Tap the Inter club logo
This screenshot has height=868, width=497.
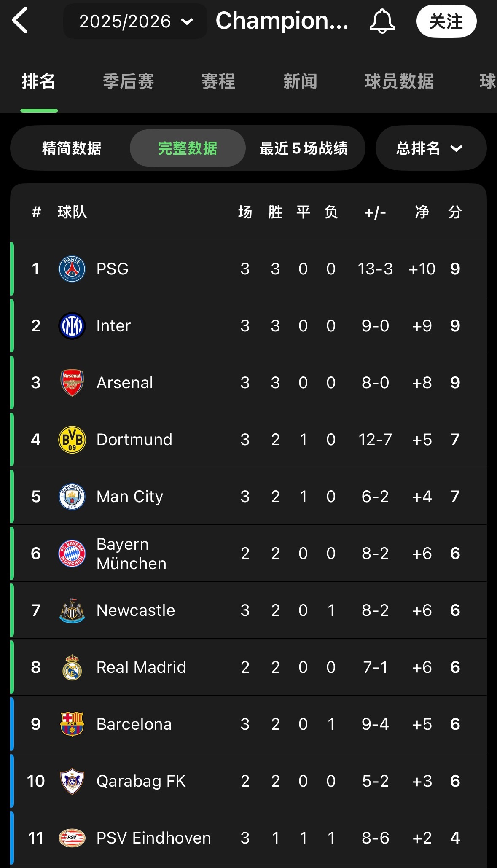pos(72,326)
